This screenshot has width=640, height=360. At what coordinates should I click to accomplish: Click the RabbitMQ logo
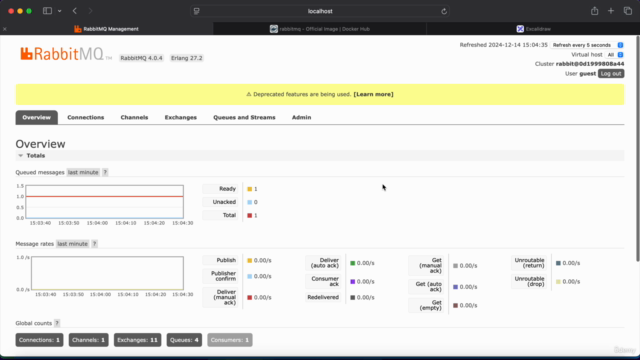[65, 54]
